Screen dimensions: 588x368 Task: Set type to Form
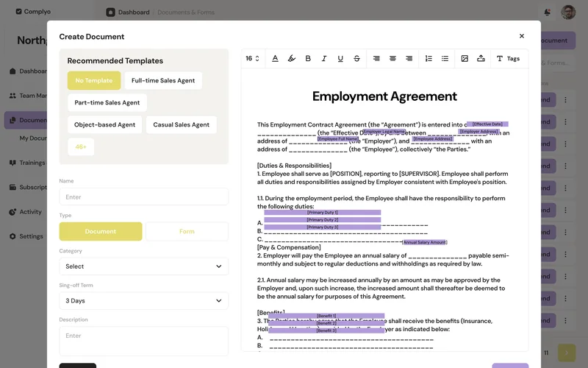187,231
